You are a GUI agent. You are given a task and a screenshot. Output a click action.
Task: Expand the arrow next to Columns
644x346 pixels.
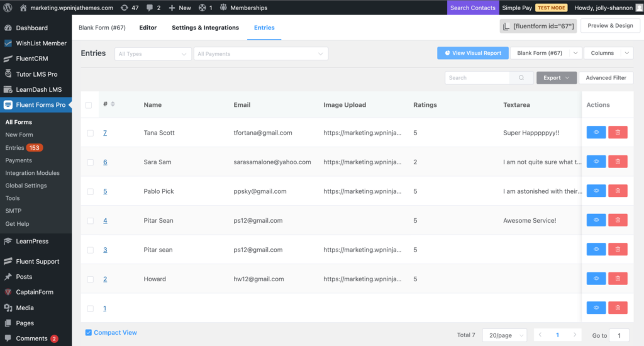click(x=627, y=53)
